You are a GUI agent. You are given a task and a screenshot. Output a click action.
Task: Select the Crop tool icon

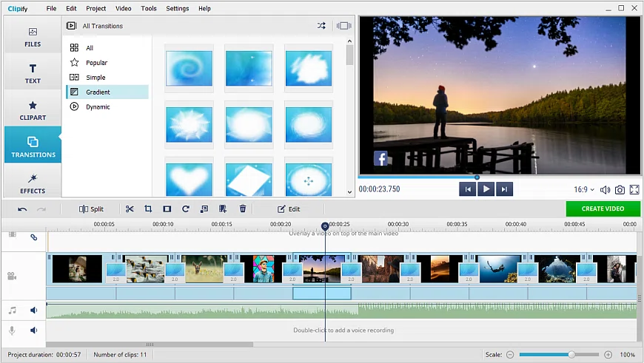pos(148,209)
